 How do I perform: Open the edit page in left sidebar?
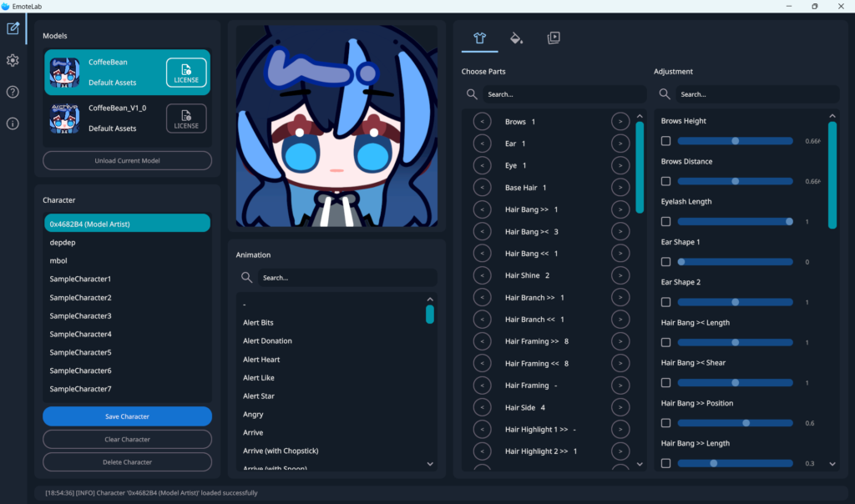[x=13, y=28]
